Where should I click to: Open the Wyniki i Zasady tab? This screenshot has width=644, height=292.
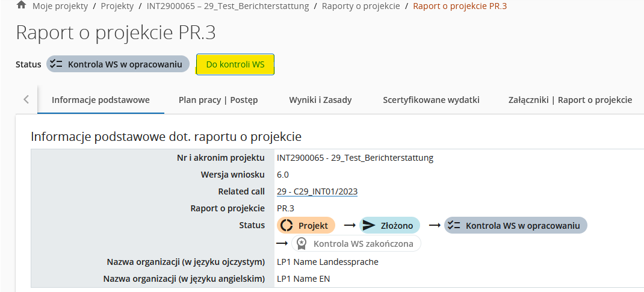tap(320, 100)
